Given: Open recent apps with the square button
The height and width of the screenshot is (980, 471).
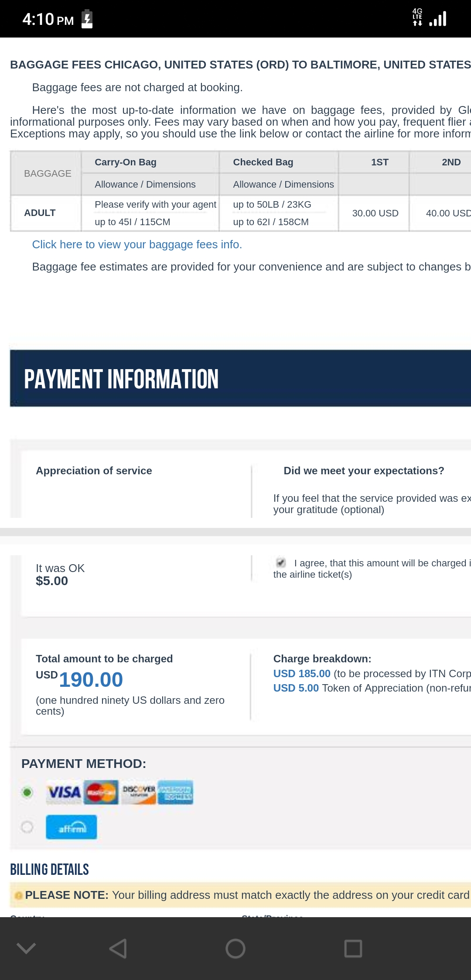Looking at the screenshot, I should (353, 948).
